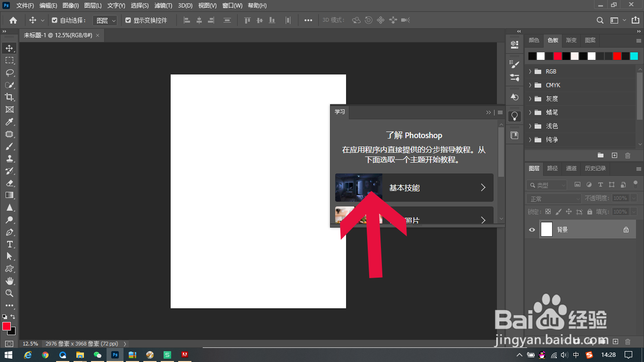Hide the 背景 layer with eye icon

tap(532, 230)
